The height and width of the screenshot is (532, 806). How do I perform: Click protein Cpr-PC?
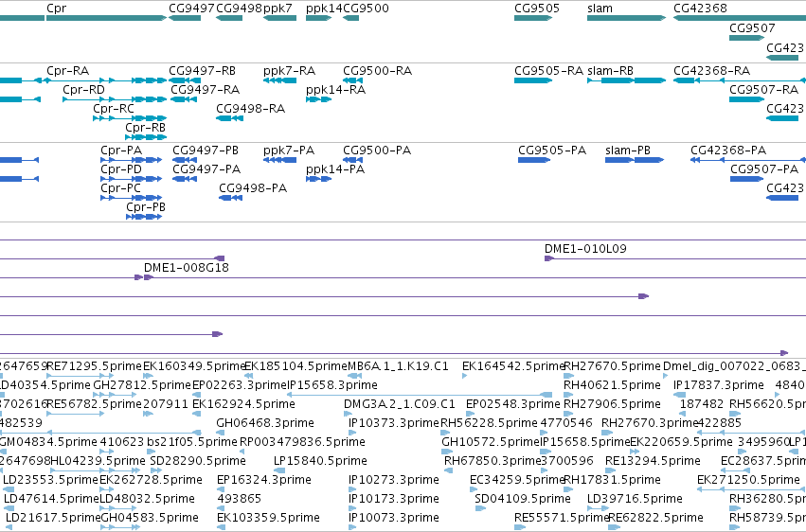(x=131, y=198)
